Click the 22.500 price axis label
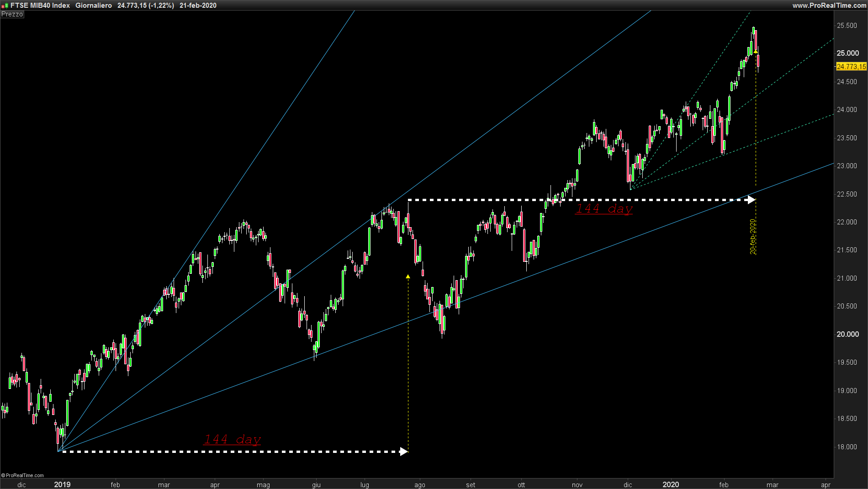This screenshot has width=868, height=489. [x=847, y=194]
